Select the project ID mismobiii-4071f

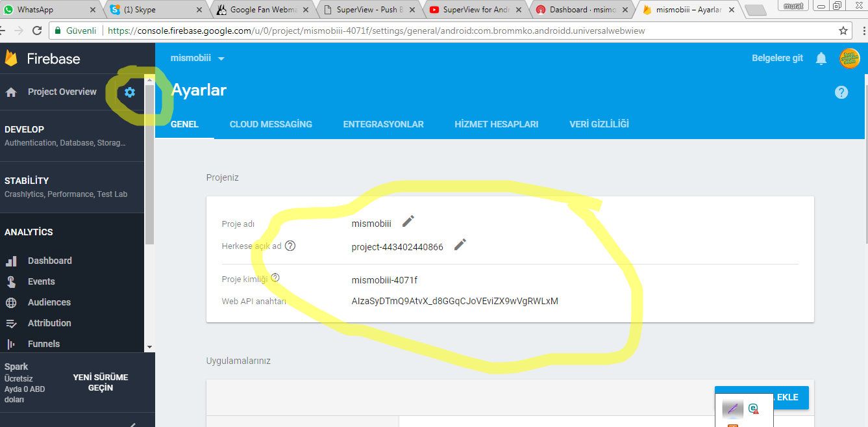pos(384,280)
